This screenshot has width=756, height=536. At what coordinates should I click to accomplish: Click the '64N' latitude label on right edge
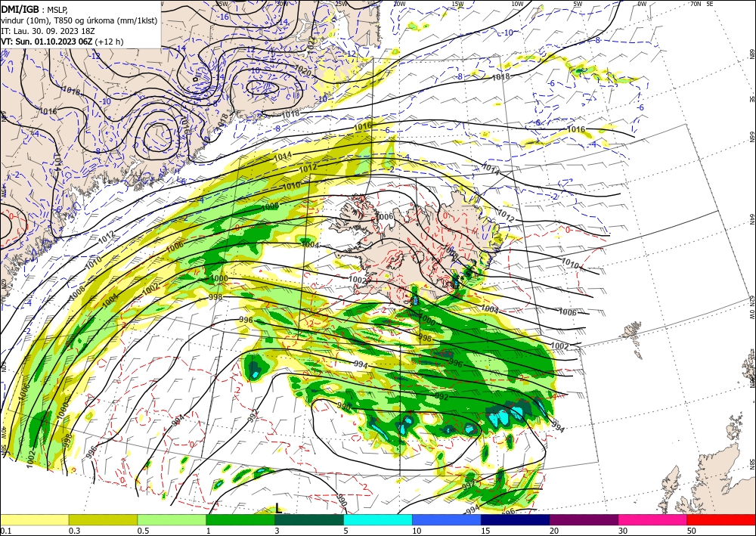[751, 218]
